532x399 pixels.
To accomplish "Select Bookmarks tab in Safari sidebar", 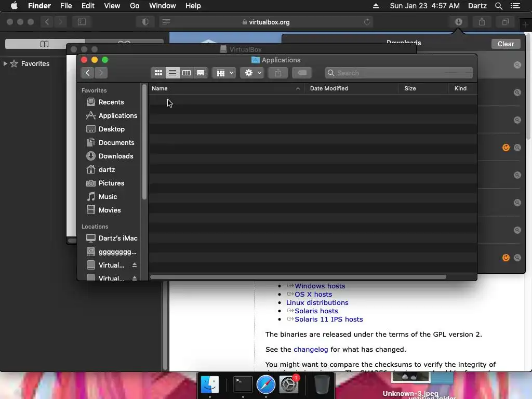I will (x=45, y=44).
